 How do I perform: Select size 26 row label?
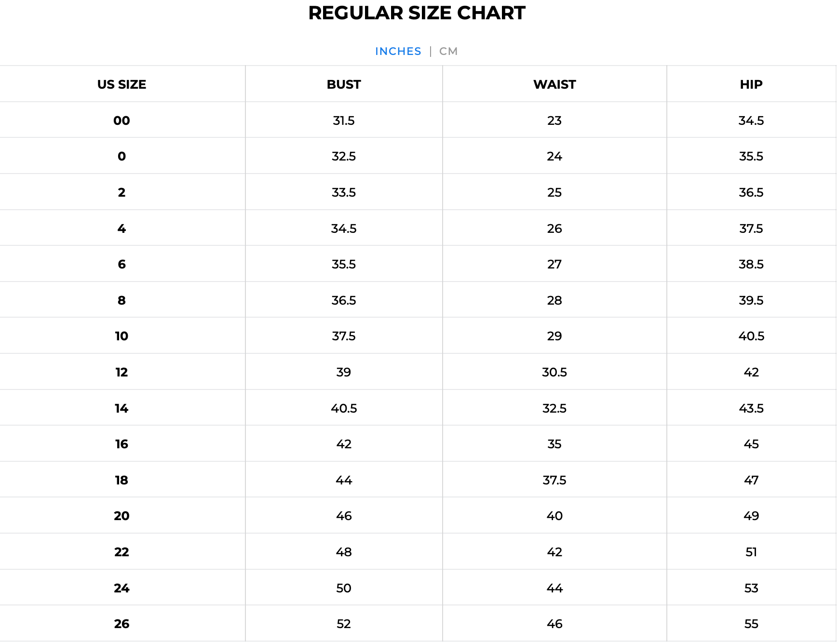click(x=122, y=623)
